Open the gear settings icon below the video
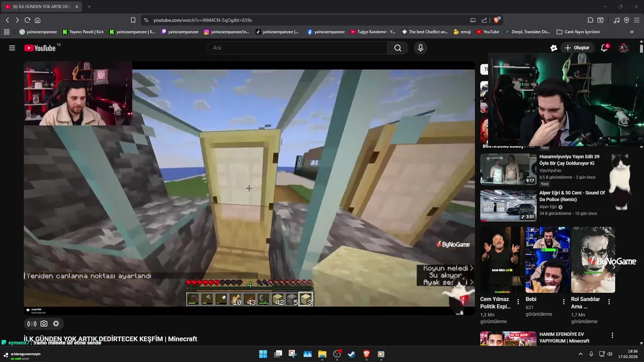The height and width of the screenshot is (362, 644). (x=56, y=324)
